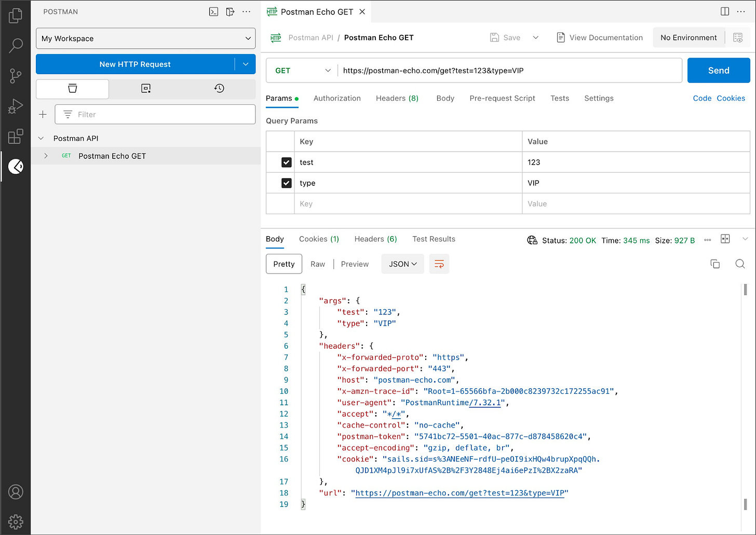Screen dimensions: 756x535
Task: Open the Extensions view
Action: pos(16,136)
